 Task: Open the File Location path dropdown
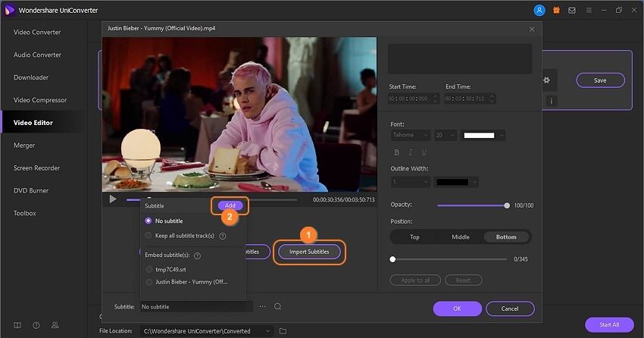[206, 331]
